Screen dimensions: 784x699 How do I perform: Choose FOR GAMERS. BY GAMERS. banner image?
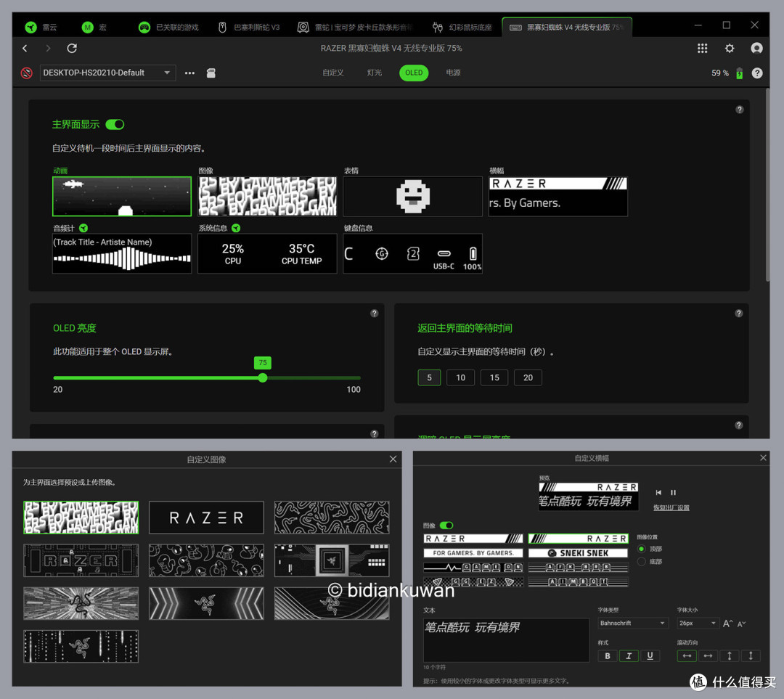(473, 553)
